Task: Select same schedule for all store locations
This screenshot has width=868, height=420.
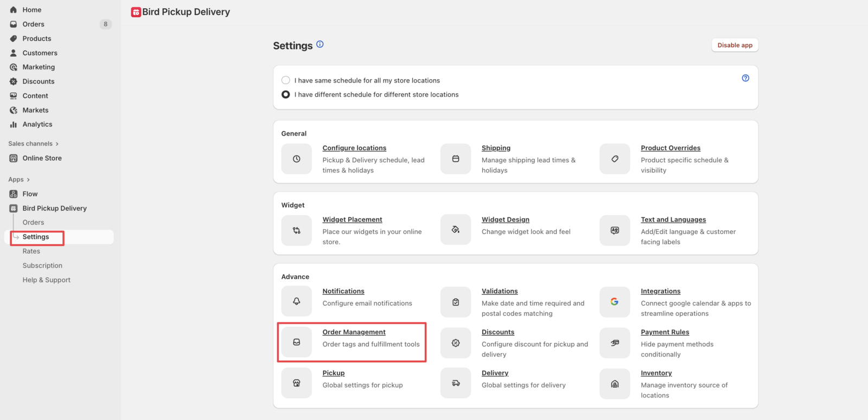Action: click(x=285, y=80)
